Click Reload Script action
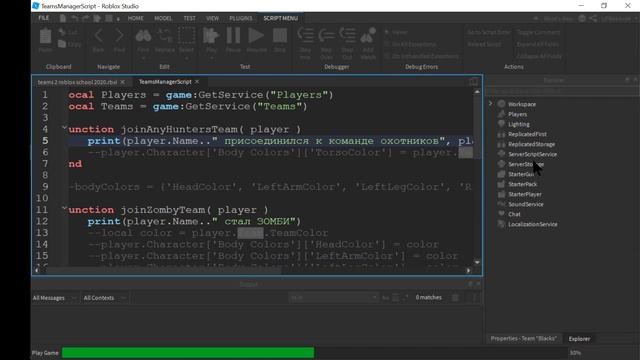 pos(484,44)
